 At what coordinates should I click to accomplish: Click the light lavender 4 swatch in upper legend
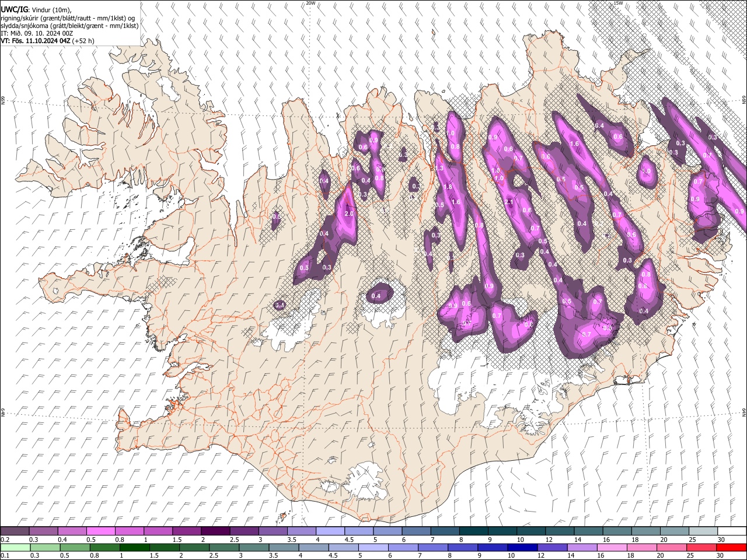point(329,531)
